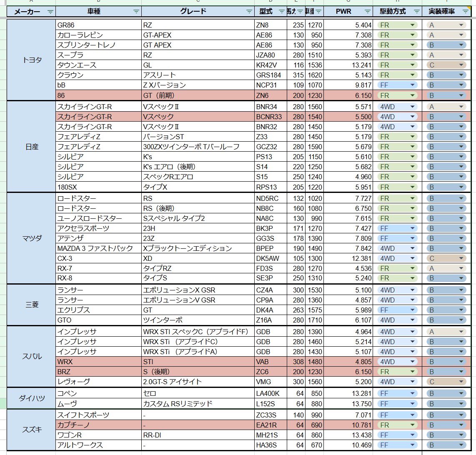Click the バージョンST grade cell
Viewport: 476px width, 455px height.
click(198, 137)
